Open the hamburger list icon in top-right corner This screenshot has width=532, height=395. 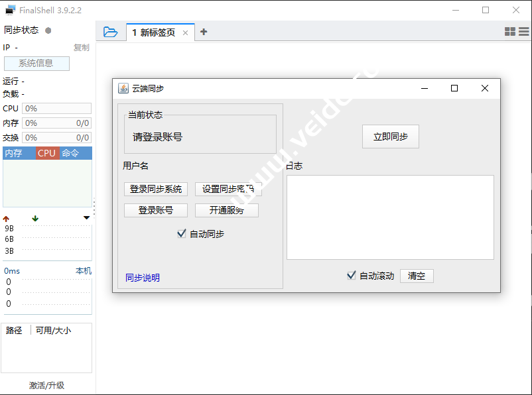(x=524, y=31)
